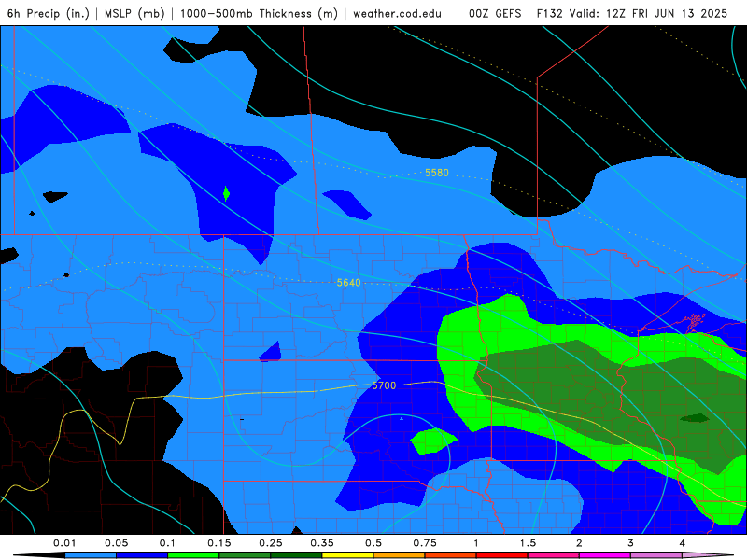Screen dimensions: 747x560
Task: Click the 0.5 legend value
Action: coord(373,543)
